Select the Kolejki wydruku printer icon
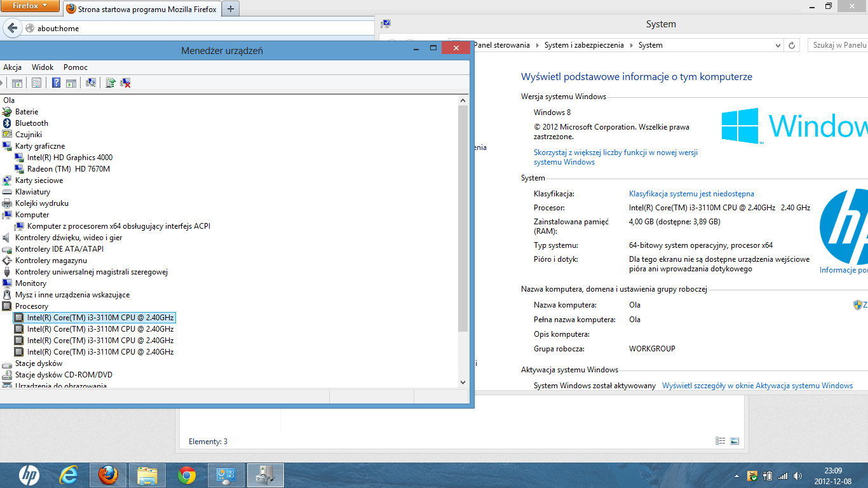The width and height of the screenshot is (868, 488). click(x=7, y=203)
